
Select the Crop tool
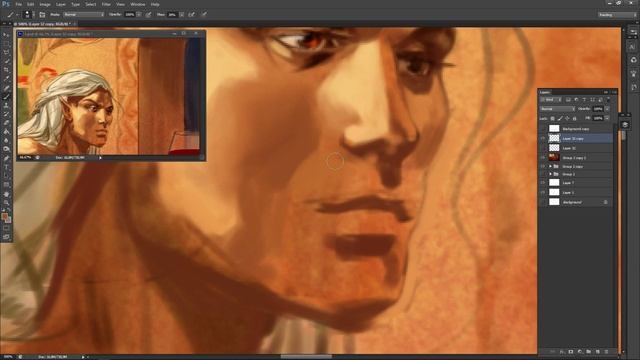point(7,69)
